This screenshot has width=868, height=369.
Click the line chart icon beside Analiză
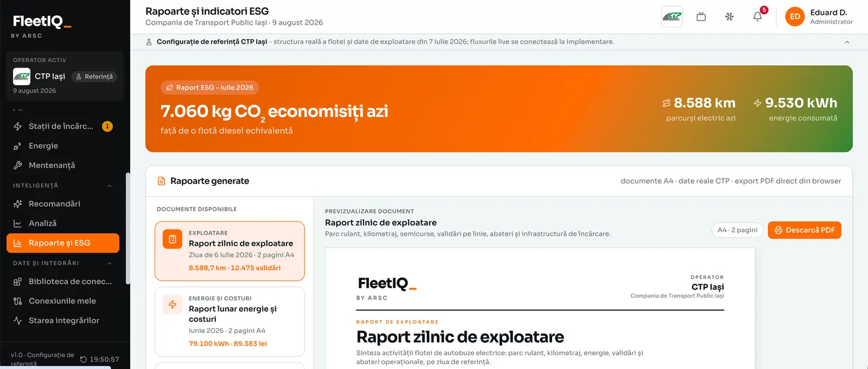(x=18, y=223)
